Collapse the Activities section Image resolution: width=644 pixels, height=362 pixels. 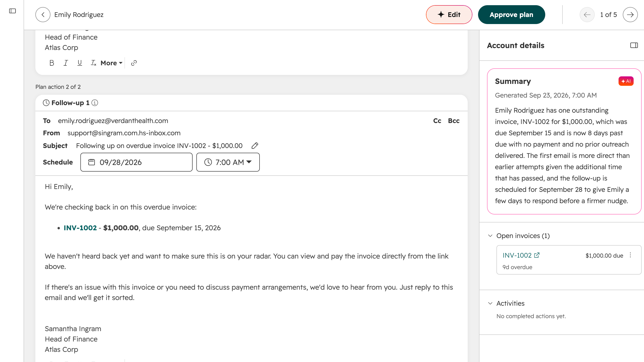(490, 303)
